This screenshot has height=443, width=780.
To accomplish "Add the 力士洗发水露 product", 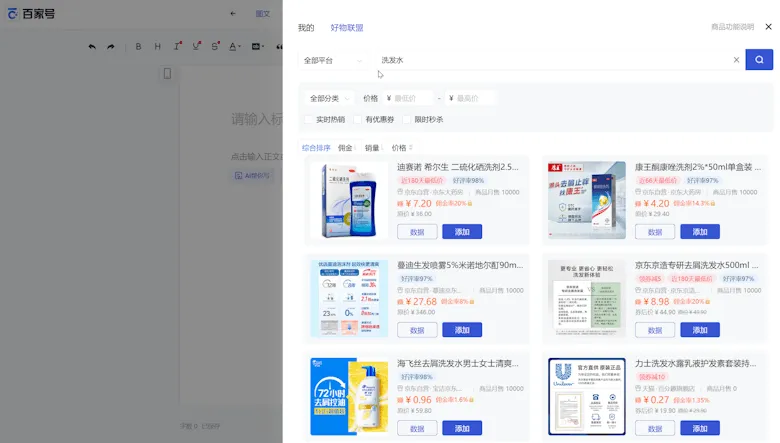I will [699, 428].
